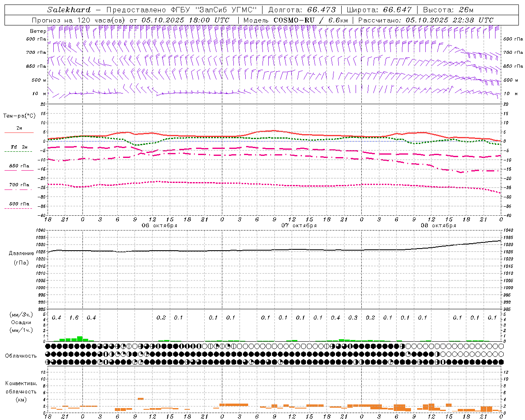Image resolution: width=525 pixels, height=420 pixels.
Task: Click the tallest green precipitation bar
Action: pos(80,339)
